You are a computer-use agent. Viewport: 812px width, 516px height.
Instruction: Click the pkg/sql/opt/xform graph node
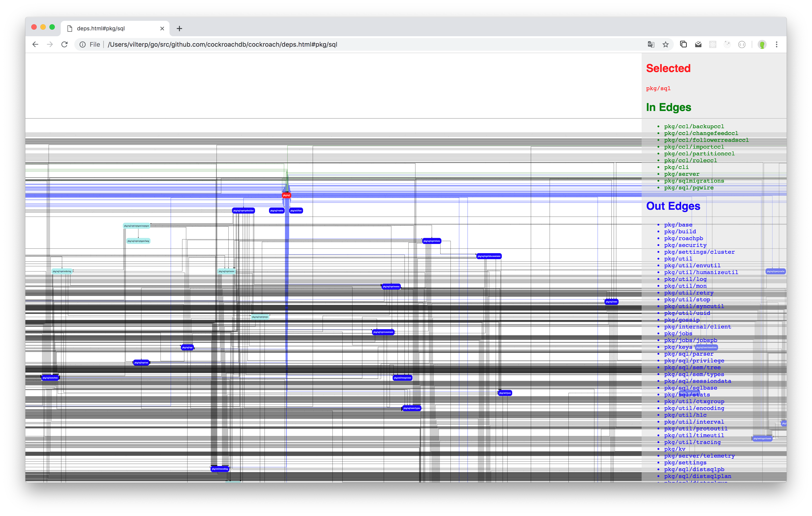click(x=431, y=241)
